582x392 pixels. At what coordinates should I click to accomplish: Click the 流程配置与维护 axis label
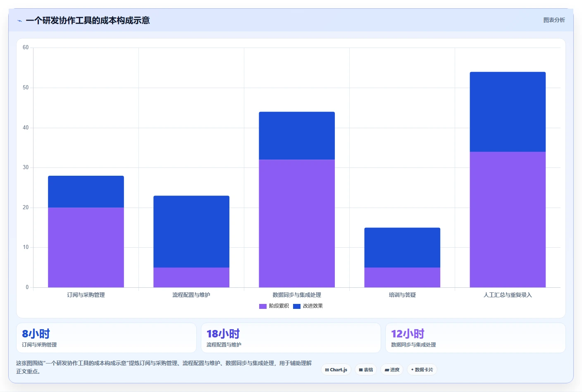(191, 295)
